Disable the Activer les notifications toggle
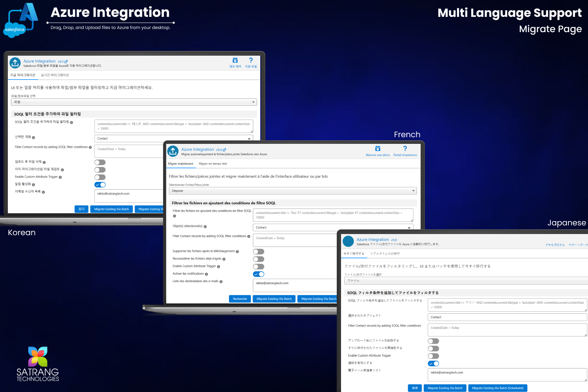The width and height of the screenshot is (588, 392). point(258,274)
